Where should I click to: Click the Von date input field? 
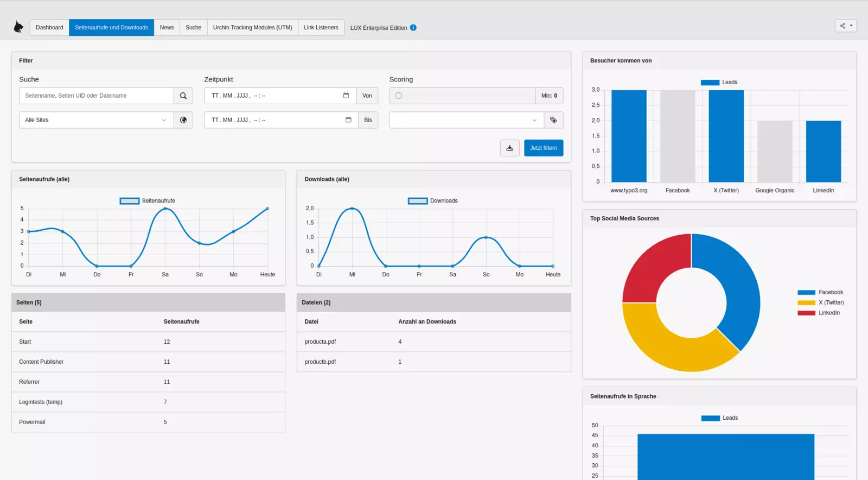click(280, 96)
